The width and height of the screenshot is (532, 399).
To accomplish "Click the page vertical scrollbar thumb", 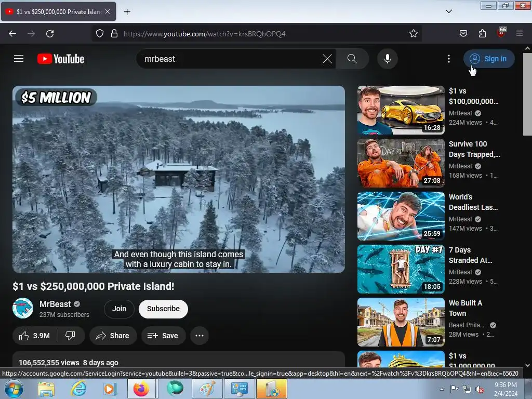I will [527, 95].
